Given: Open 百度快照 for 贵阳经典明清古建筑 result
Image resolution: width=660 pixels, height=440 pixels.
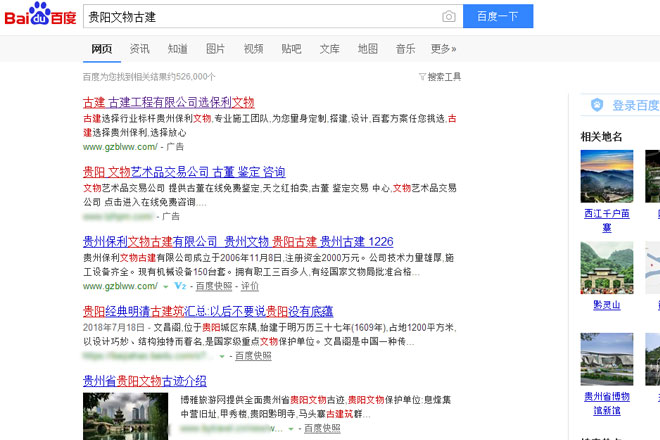Looking at the screenshot, I should coord(253,356).
